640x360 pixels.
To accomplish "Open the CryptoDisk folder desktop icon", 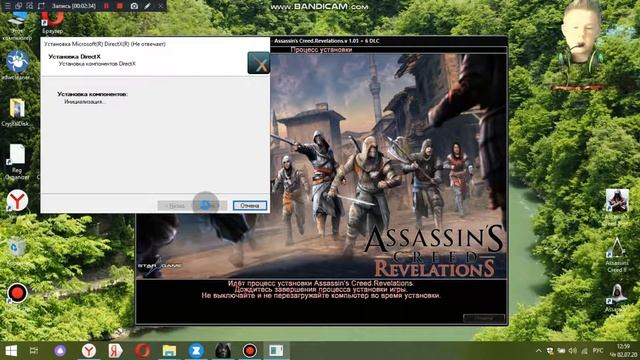I will pos(16,112).
